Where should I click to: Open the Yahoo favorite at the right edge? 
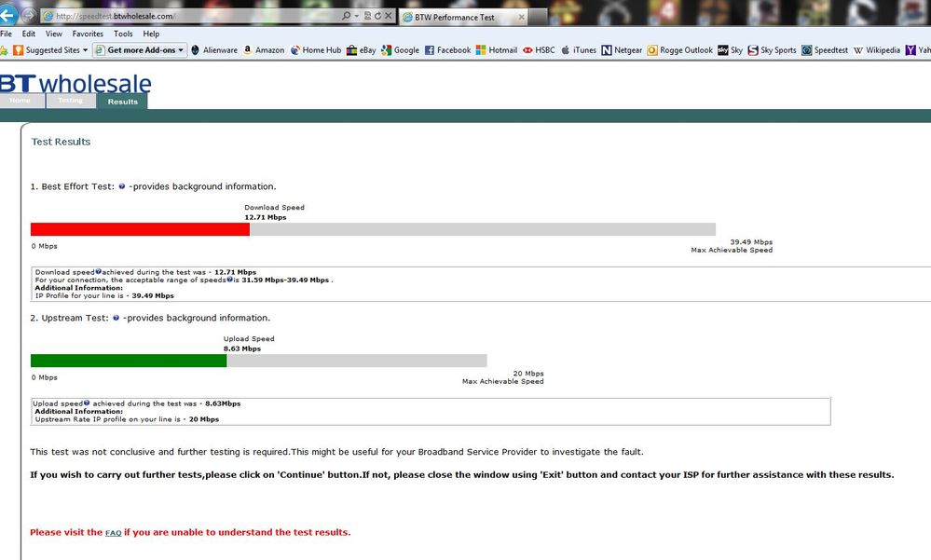click(x=918, y=50)
